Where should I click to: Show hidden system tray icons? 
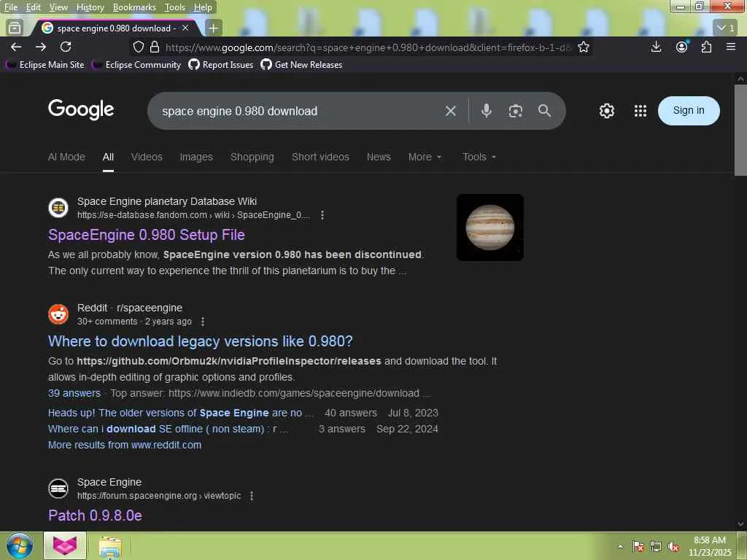(x=620, y=546)
